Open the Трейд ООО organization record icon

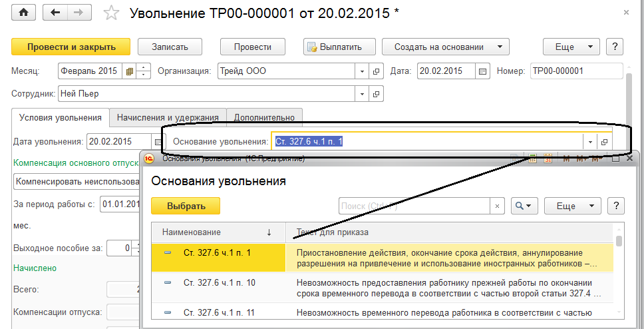pyautogui.click(x=376, y=71)
